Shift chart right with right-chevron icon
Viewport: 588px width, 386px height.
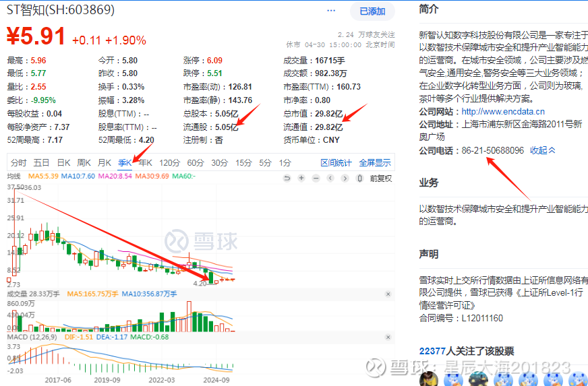coord(345,179)
